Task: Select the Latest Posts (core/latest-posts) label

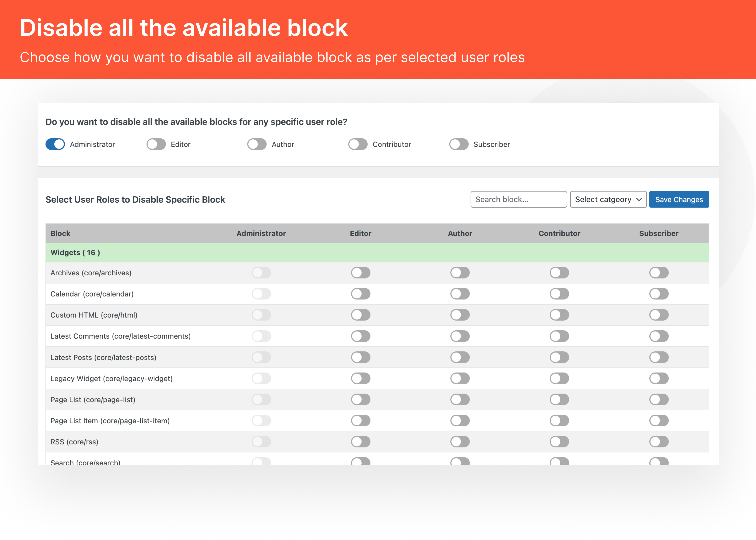Action: tap(103, 357)
